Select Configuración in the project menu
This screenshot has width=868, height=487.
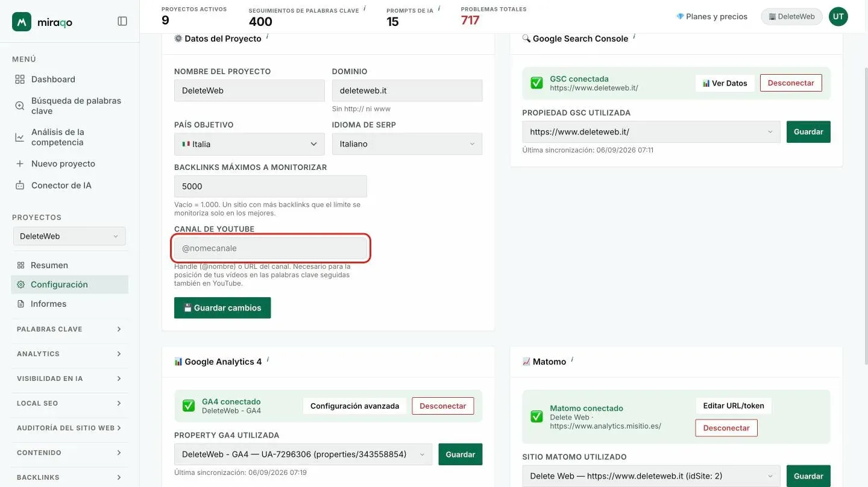point(69,284)
